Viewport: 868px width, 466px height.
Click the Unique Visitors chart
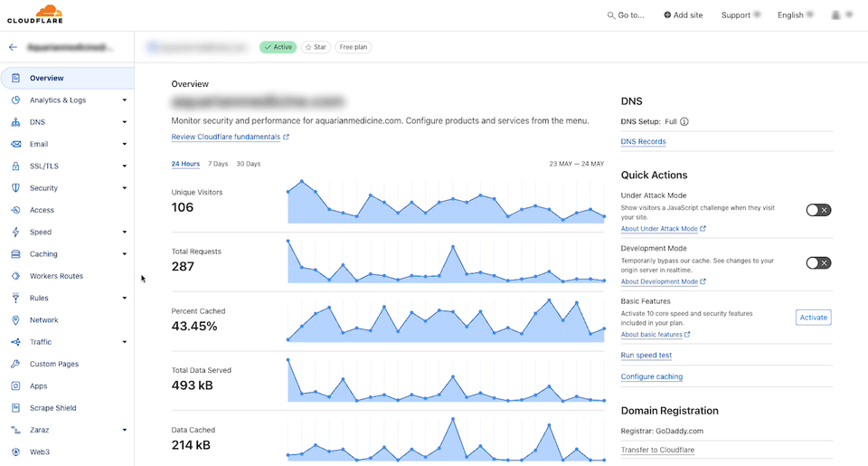point(446,202)
